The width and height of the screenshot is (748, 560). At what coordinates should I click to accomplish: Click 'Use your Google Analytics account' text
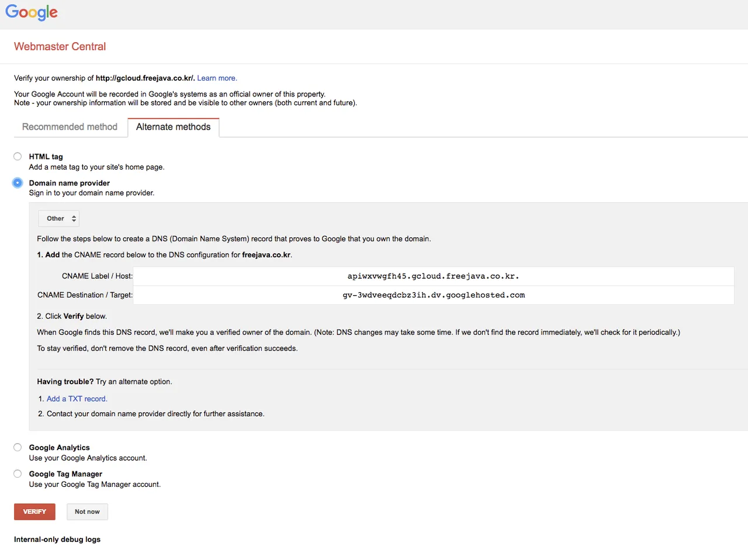point(88,458)
